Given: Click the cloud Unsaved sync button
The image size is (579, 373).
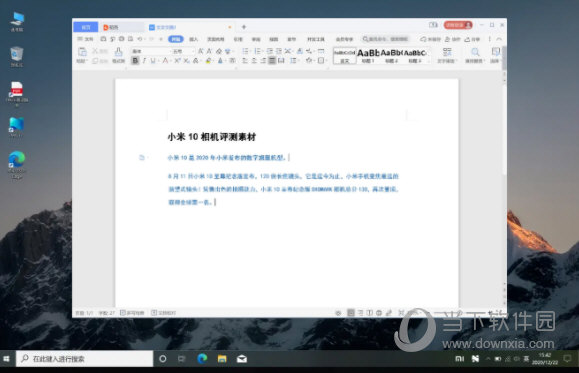Looking at the screenshot, I should (x=431, y=39).
